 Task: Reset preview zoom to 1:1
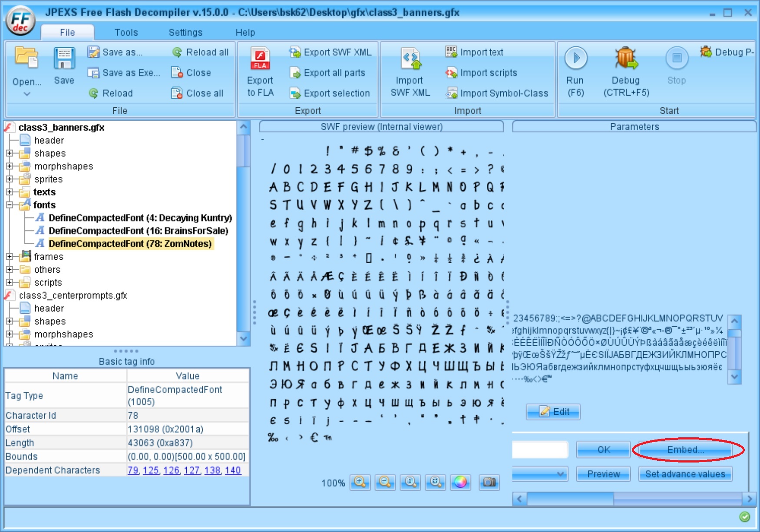click(410, 482)
